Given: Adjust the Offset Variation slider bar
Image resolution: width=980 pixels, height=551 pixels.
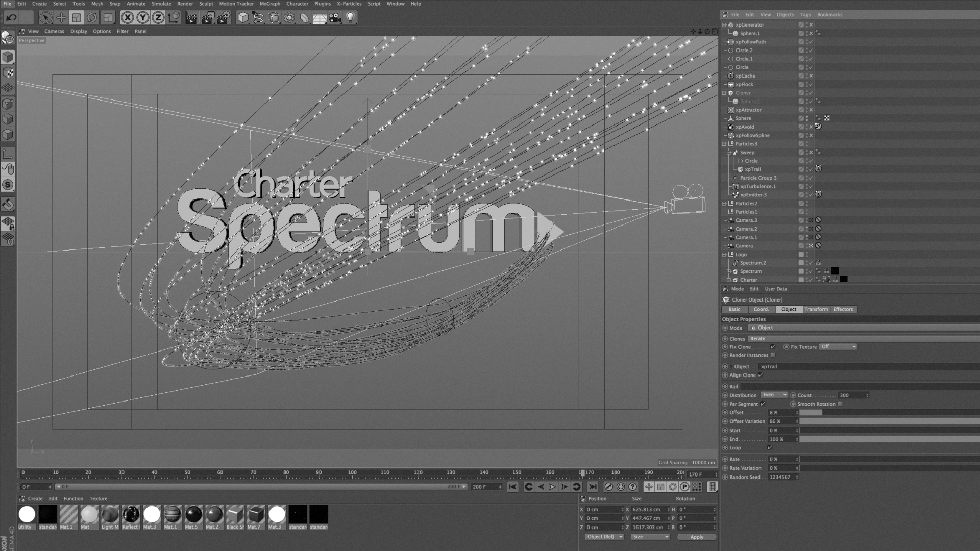Looking at the screenshot, I should coord(889,421).
